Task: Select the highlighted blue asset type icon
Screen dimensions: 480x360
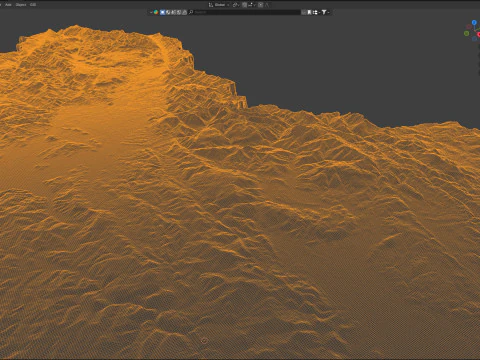Action: [x=163, y=12]
